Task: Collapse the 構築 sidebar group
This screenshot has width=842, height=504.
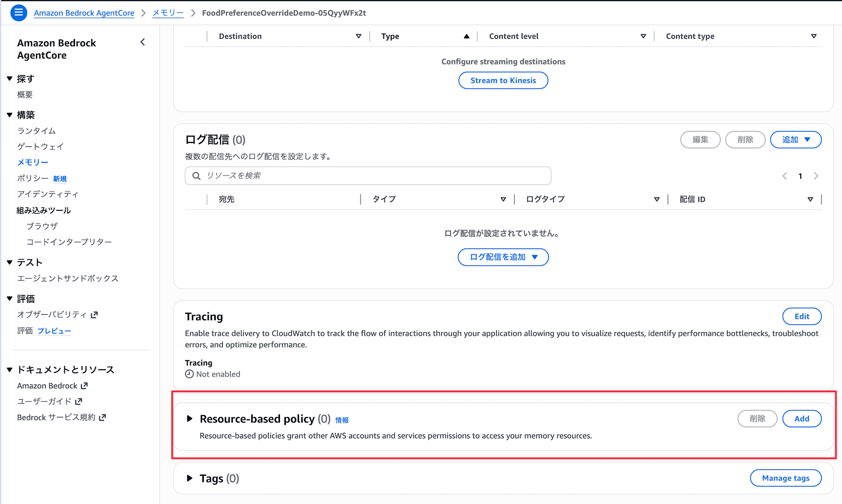Action: 10,115
